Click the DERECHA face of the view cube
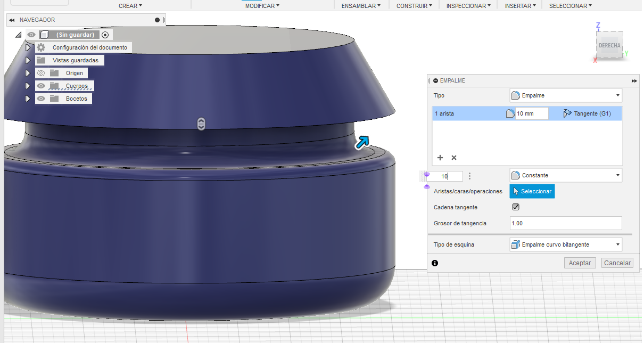Viewport: 644px width, 343px height. point(609,45)
